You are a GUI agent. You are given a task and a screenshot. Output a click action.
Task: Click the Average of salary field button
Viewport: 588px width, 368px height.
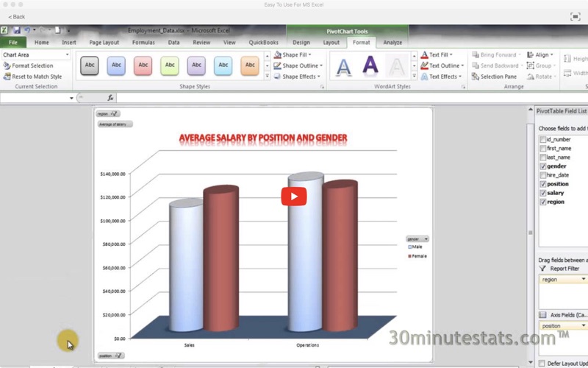[115, 124]
